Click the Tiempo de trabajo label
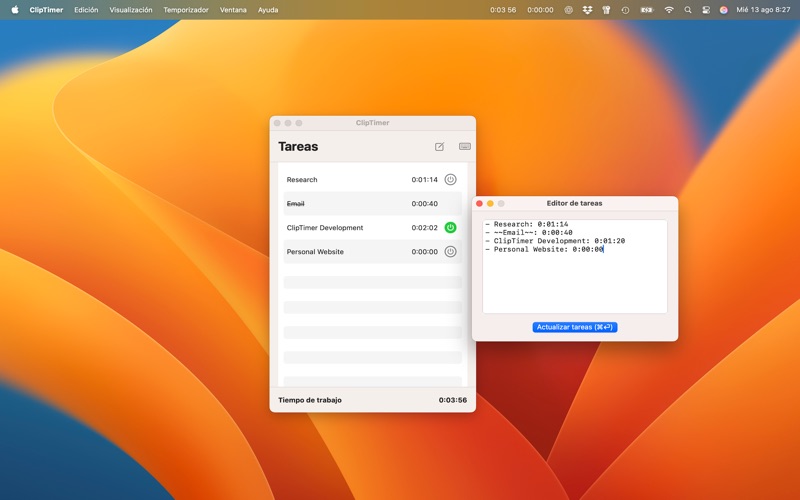800x500 pixels. 310,400
